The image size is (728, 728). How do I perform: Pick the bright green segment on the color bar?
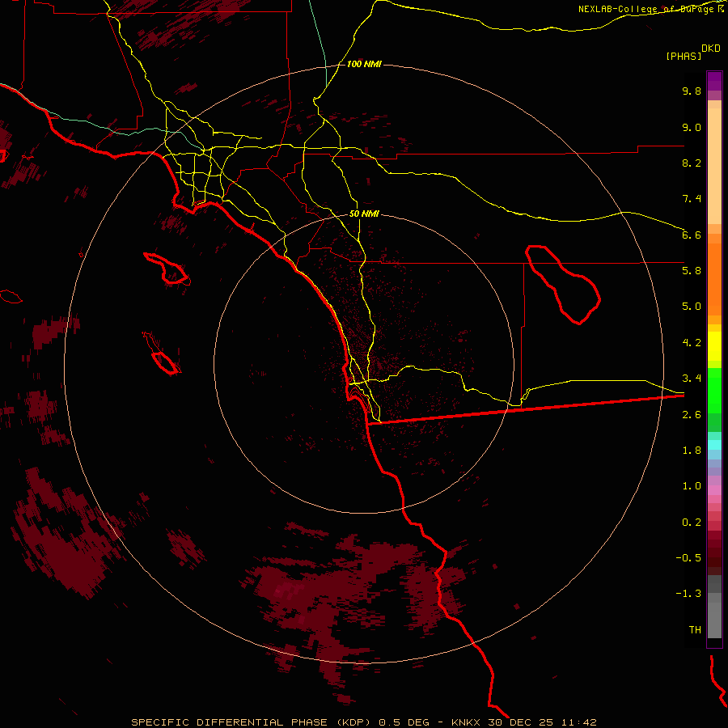[x=714, y=390]
